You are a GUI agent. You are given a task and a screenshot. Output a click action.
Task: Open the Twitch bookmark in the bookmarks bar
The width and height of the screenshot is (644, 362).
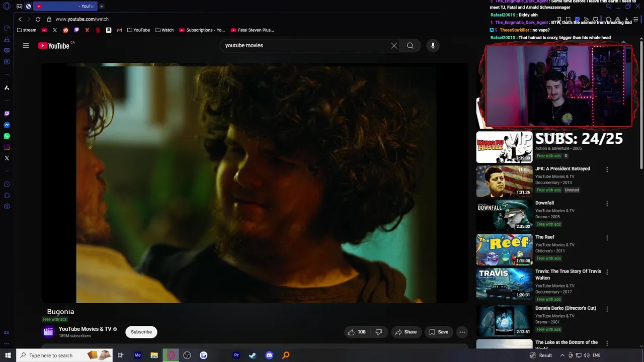76,30
